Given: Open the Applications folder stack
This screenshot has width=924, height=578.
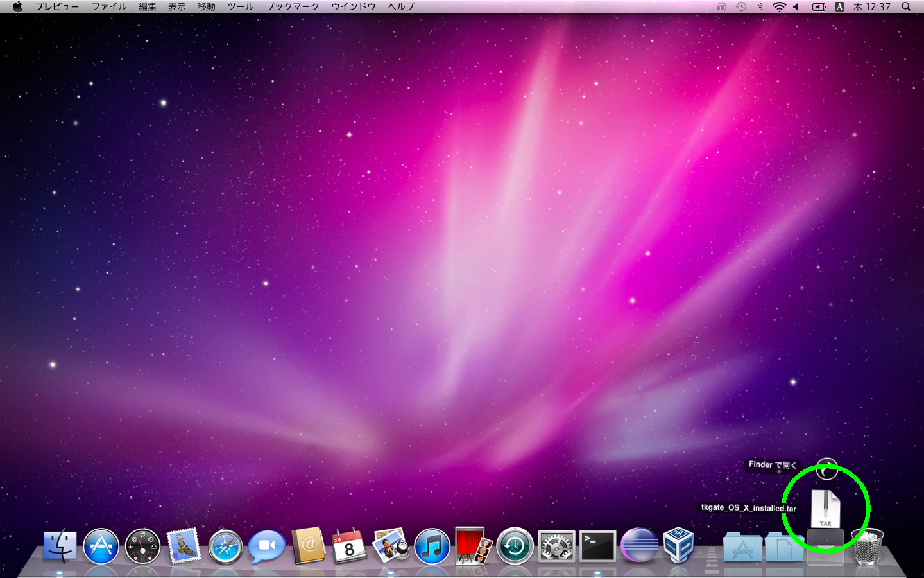Looking at the screenshot, I should 742,547.
